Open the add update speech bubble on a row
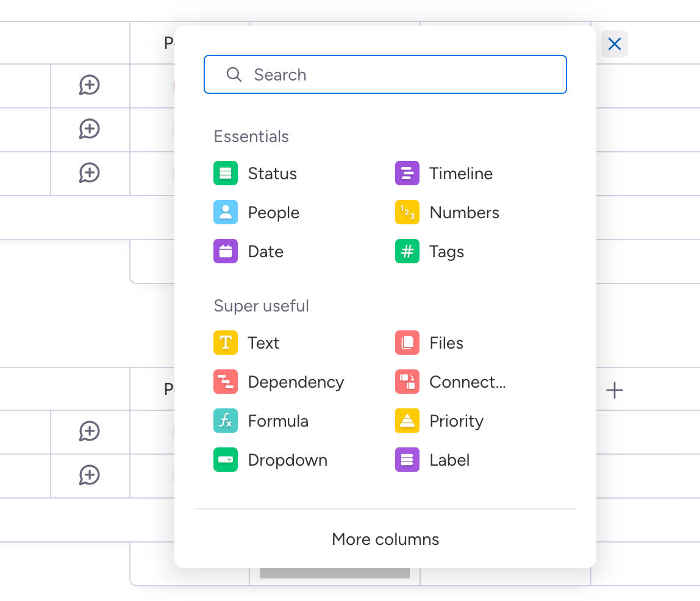Viewport: 700px width, 601px height. click(x=90, y=85)
